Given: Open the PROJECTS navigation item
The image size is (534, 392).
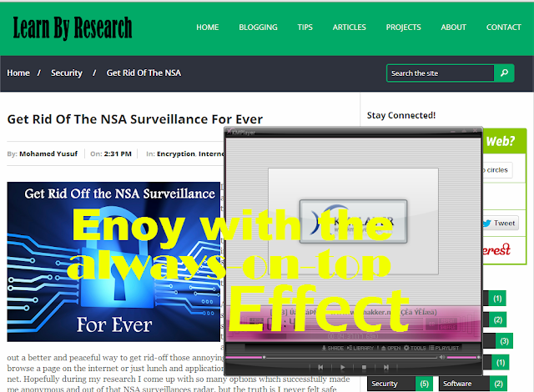Looking at the screenshot, I should point(403,28).
